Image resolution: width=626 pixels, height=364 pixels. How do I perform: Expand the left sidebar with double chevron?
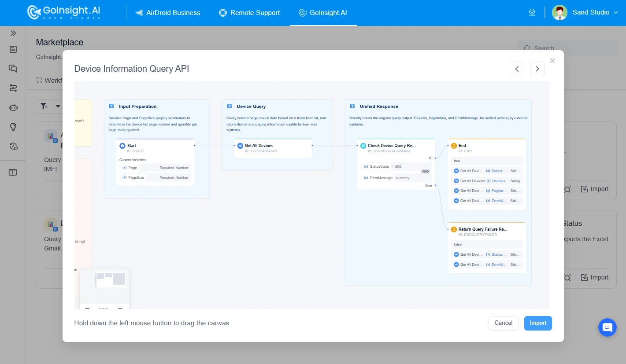[13, 33]
